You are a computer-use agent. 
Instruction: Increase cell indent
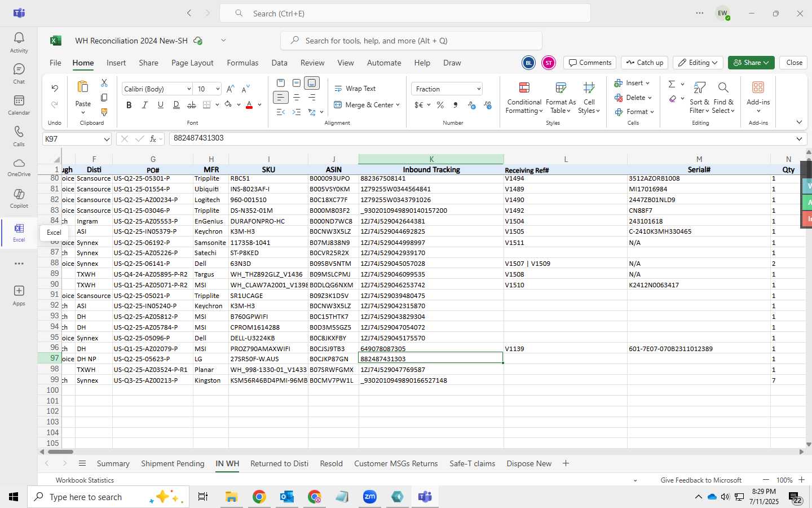point(296,112)
